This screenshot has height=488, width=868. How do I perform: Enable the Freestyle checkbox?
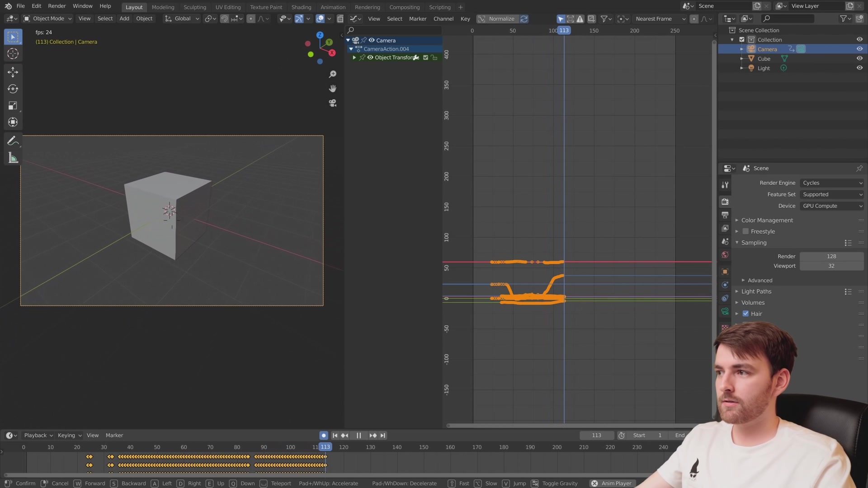click(x=745, y=231)
